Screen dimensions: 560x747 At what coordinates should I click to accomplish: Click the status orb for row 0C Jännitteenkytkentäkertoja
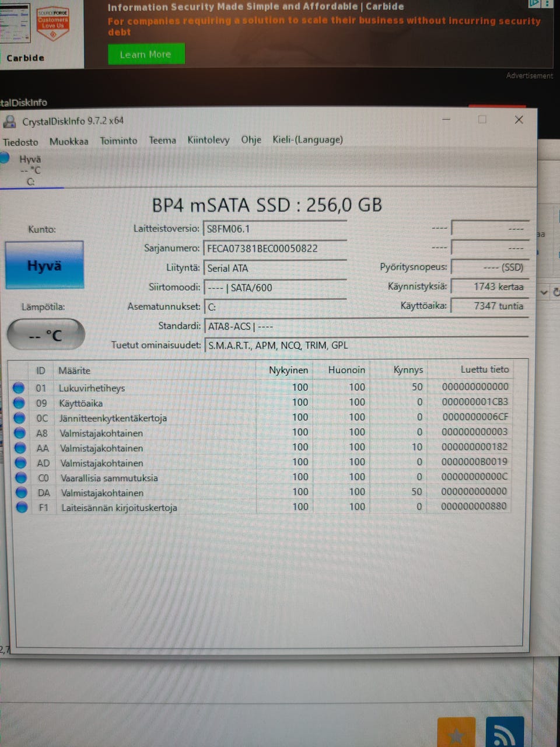[x=19, y=418]
